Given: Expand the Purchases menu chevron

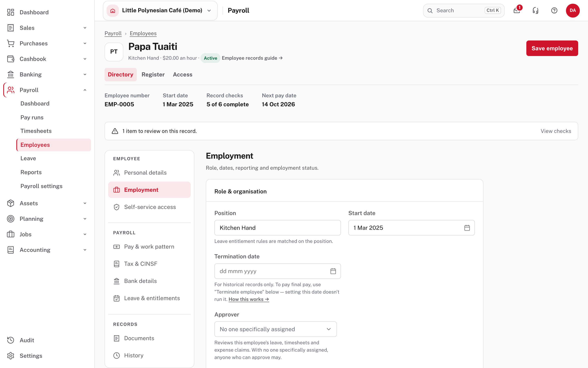Looking at the screenshot, I should click(85, 43).
